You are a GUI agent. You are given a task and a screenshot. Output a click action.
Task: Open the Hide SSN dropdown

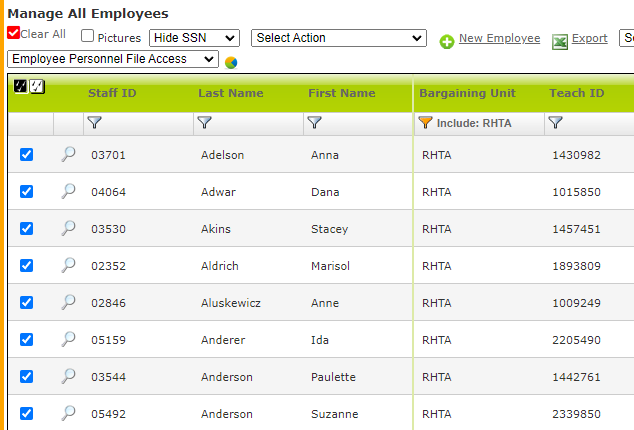click(194, 38)
